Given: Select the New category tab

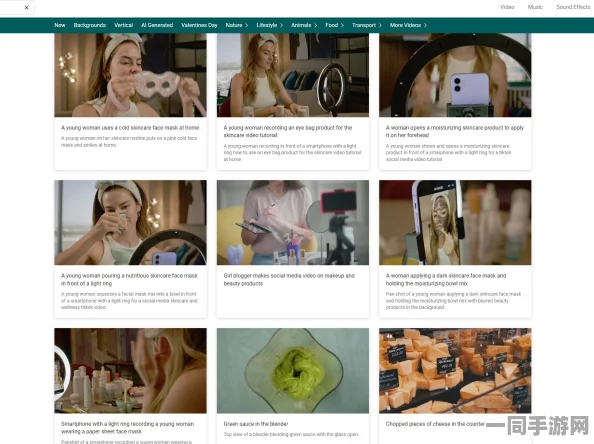Looking at the screenshot, I should click(60, 25).
